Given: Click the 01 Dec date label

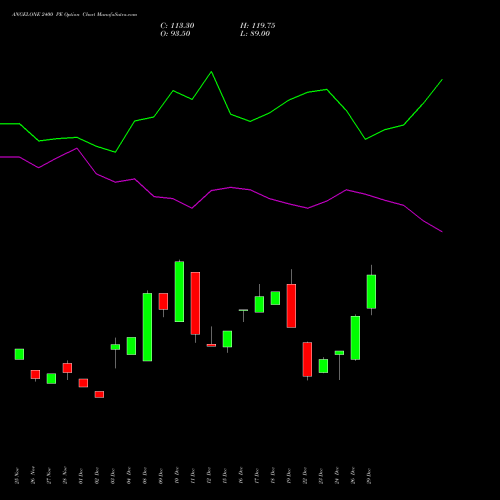Looking at the screenshot, I should pyautogui.click(x=81, y=476).
